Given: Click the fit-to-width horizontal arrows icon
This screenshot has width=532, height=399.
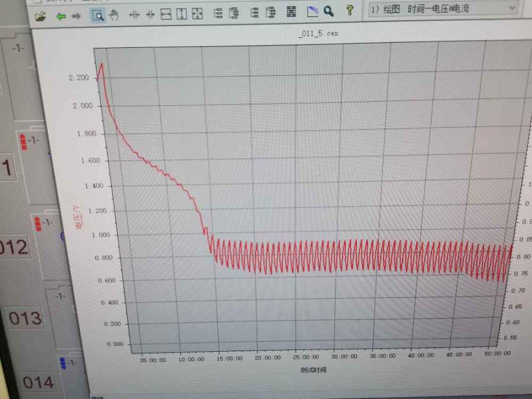Looking at the screenshot, I should (x=166, y=14).
